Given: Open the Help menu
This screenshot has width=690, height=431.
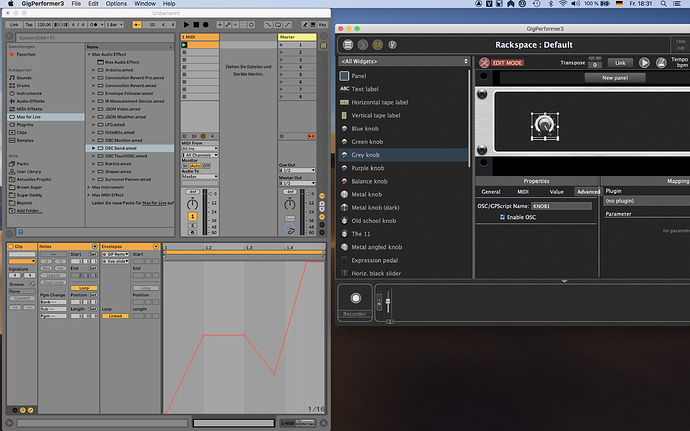Looking at the screenshot, I should [x=169, y=4].
